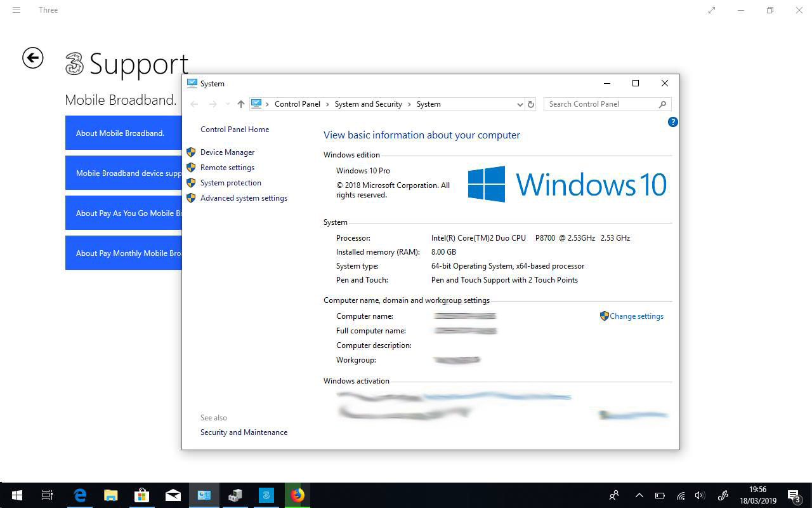Screen dimensions: 812x508
Task: Refresh the Control Panel address bar
Action: [x=531, y=104]
